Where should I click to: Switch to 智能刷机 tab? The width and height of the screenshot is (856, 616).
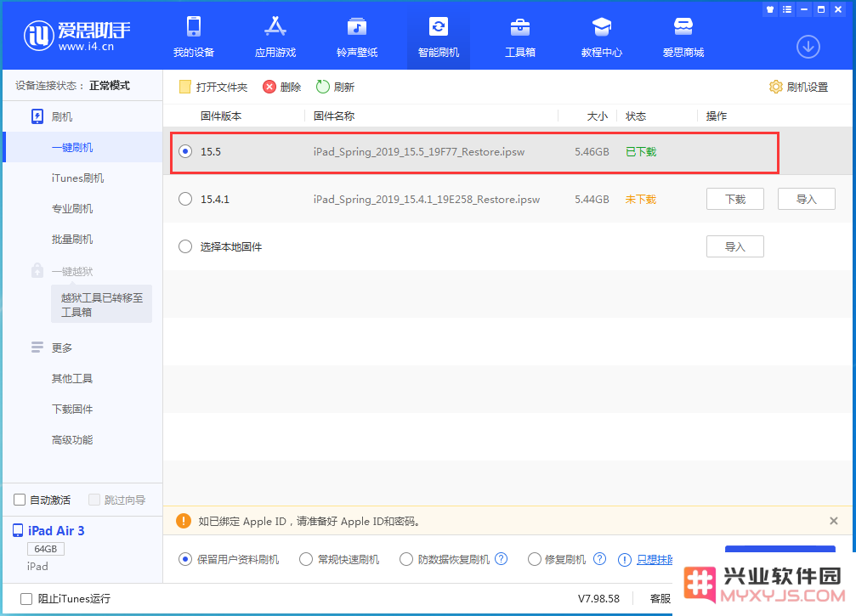pyautogui.click(x=439, y=37)
